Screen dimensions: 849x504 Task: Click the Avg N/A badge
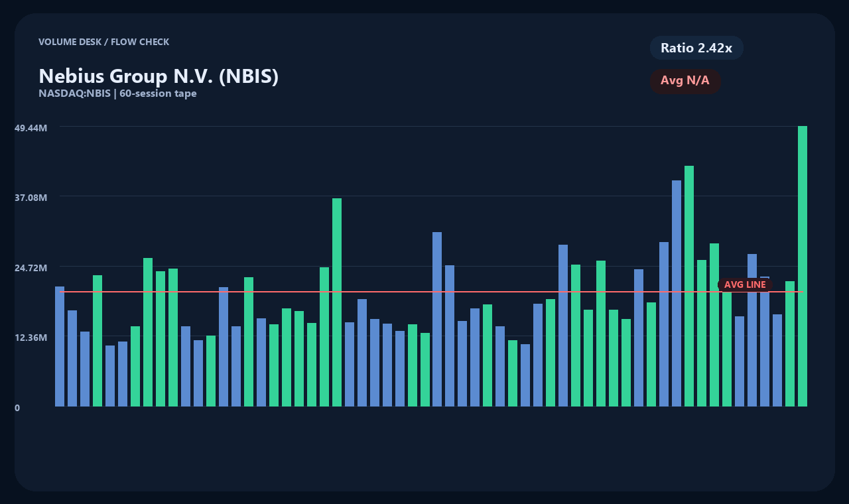coord(685,81)
